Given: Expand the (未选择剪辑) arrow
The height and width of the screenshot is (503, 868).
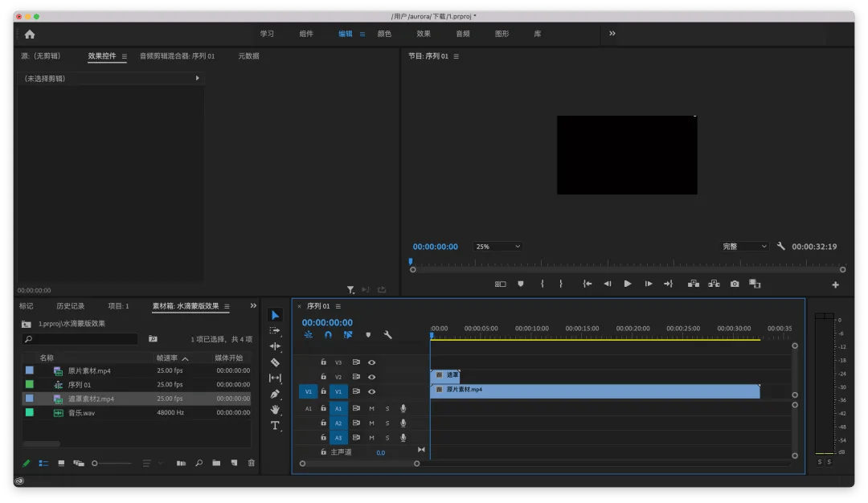Looking at the screenshot, I should coord(197,79).
